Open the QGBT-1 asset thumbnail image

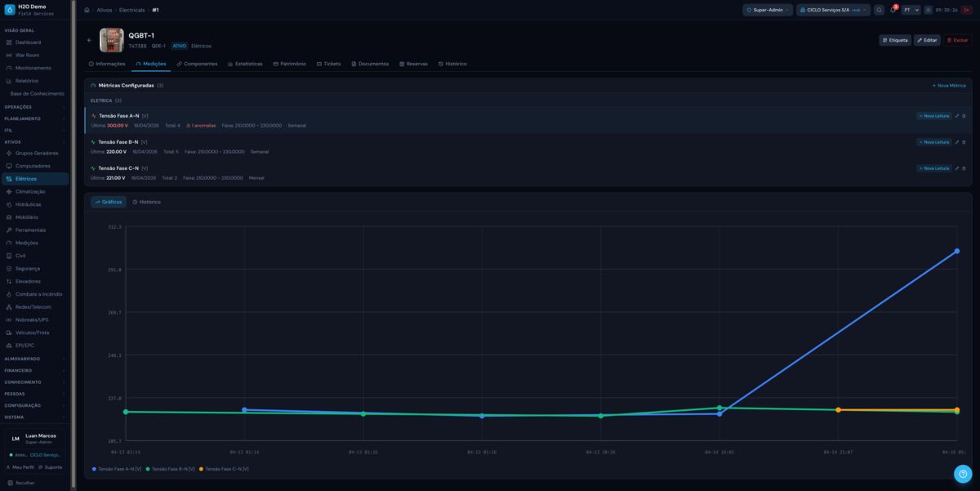point(111,40)
